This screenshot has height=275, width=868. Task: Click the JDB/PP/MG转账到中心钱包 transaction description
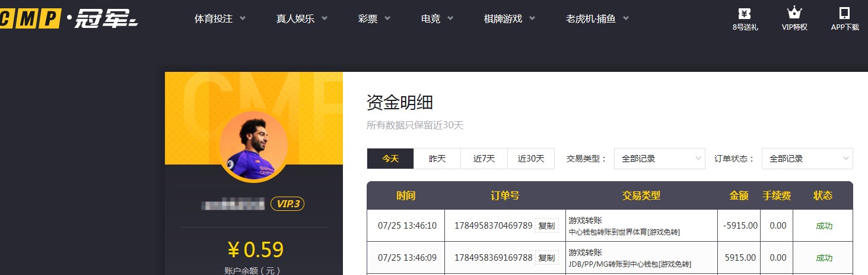click(629, 264)
